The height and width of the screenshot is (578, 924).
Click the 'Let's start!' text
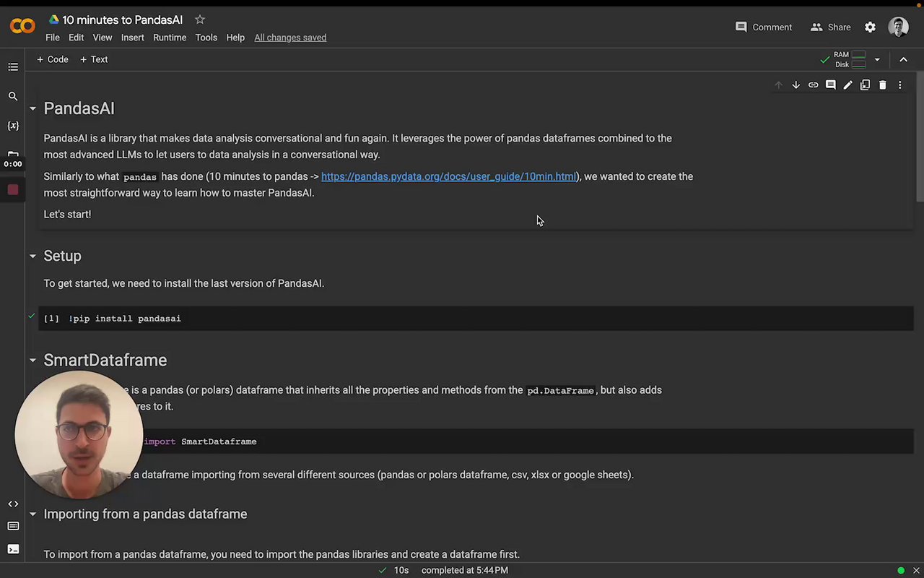[x=67, y=215]
